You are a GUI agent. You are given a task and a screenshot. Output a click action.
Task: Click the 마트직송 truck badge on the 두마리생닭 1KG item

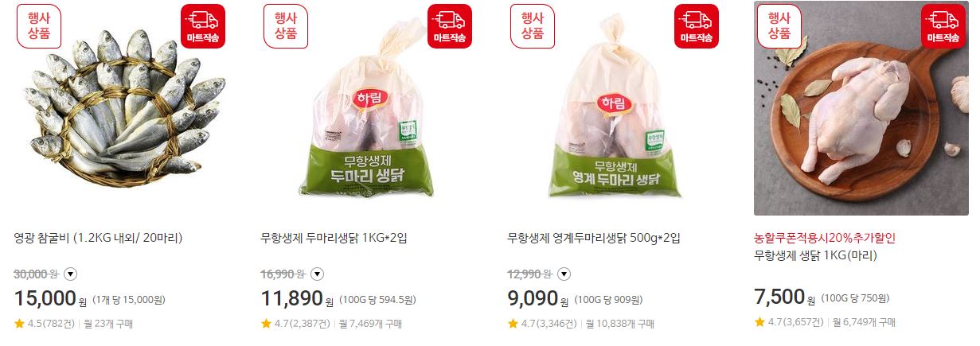pyautogui.click(x=450, y=26)
